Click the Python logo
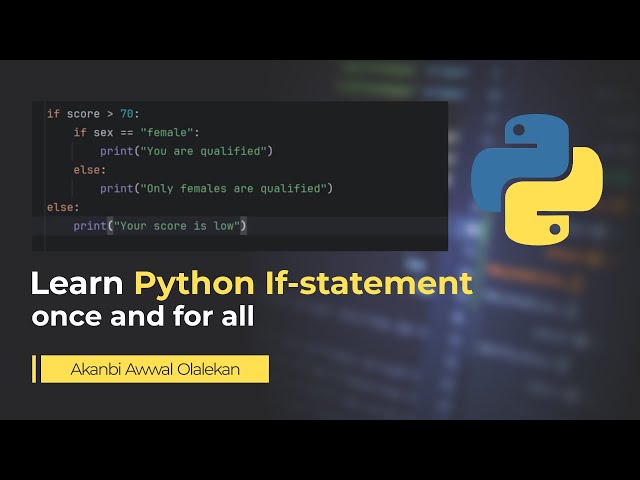Screen dimensions: 640x480 click(537, 180)
